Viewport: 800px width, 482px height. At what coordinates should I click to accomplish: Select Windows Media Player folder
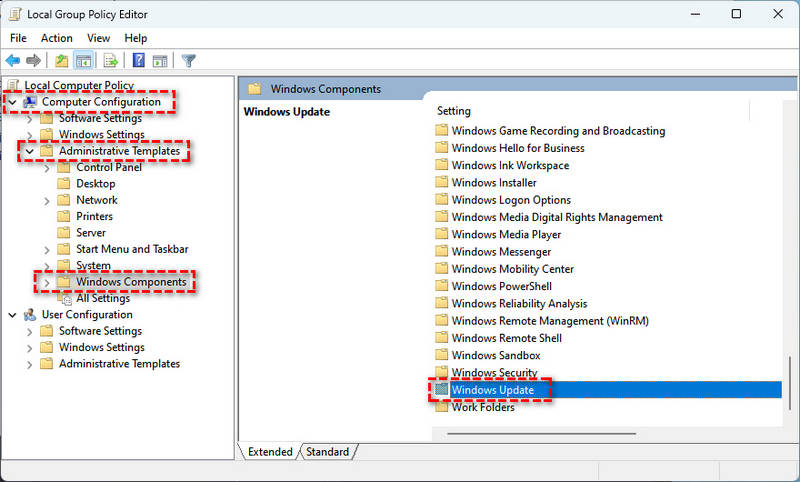pyautogui.click(x=506, y=234)
